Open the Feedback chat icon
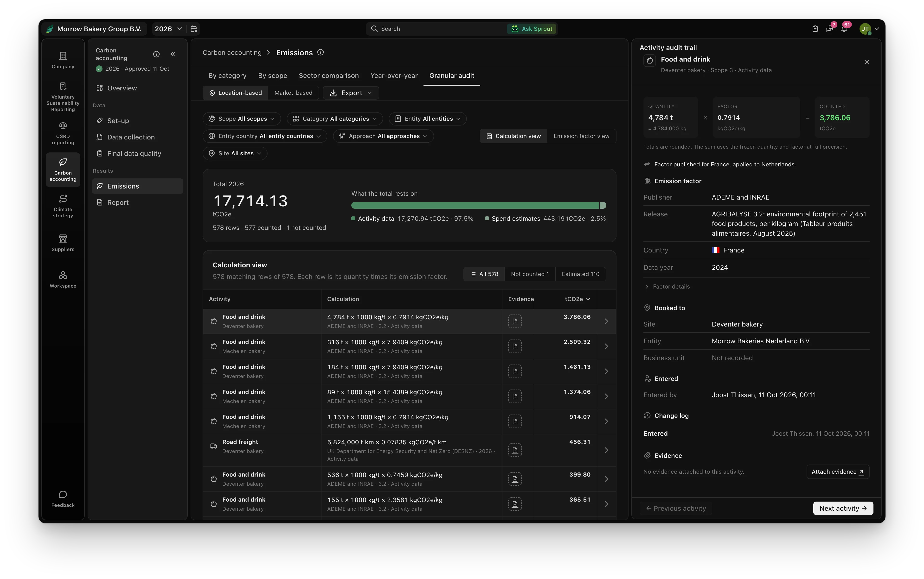Viewport: 924px width, 579px height. [63, 499]
